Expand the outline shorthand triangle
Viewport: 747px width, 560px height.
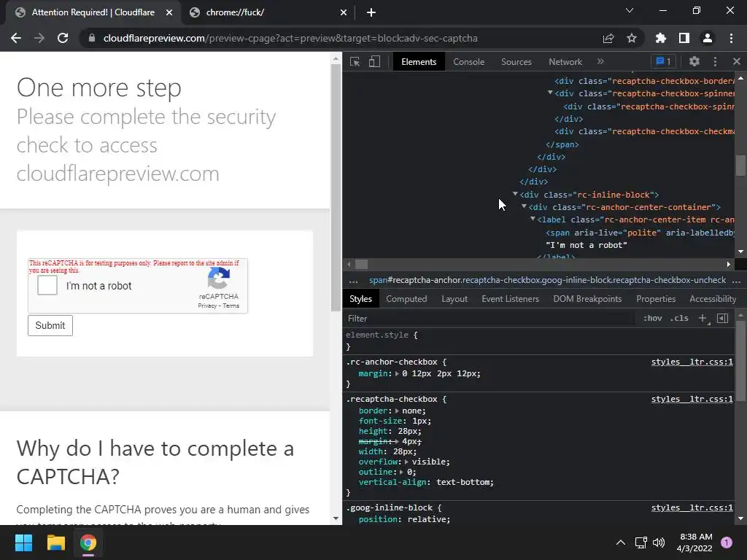coord(402,472)
